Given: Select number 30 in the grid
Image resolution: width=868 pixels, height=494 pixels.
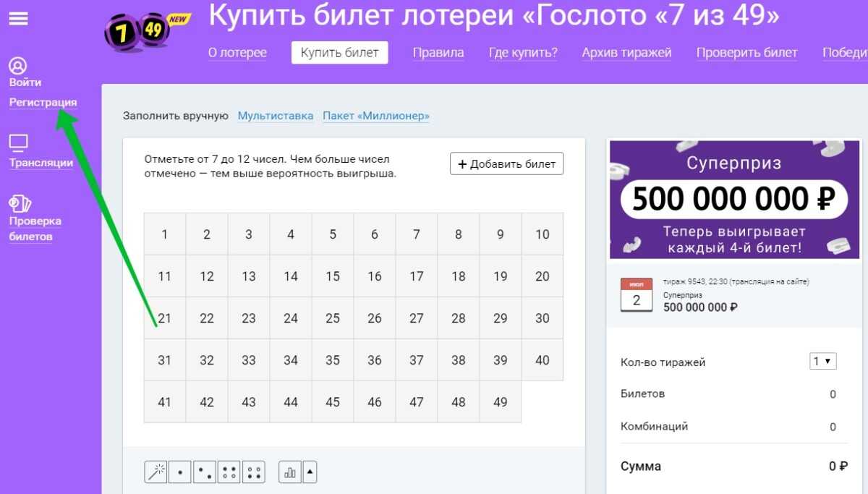Looking at the screenshot, I should pyautogui.click(x=542, y=318).
